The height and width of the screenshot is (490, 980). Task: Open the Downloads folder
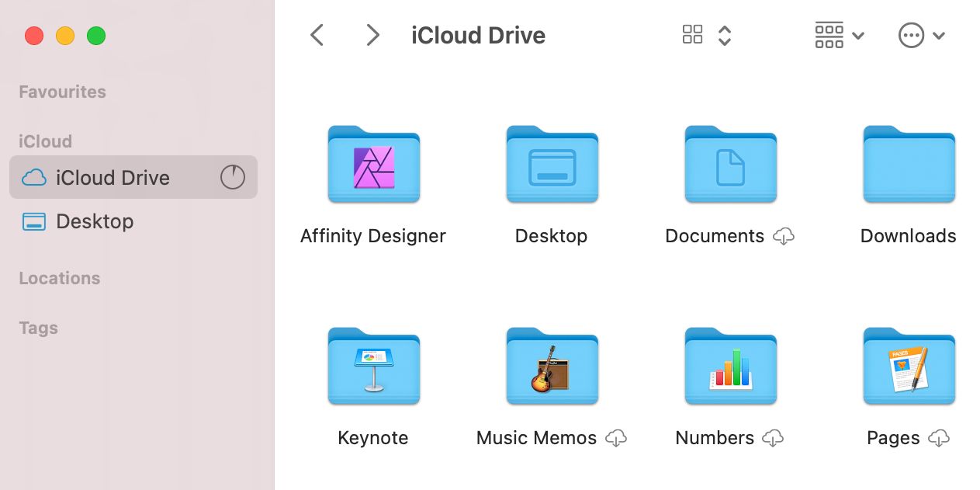(909, 165)
